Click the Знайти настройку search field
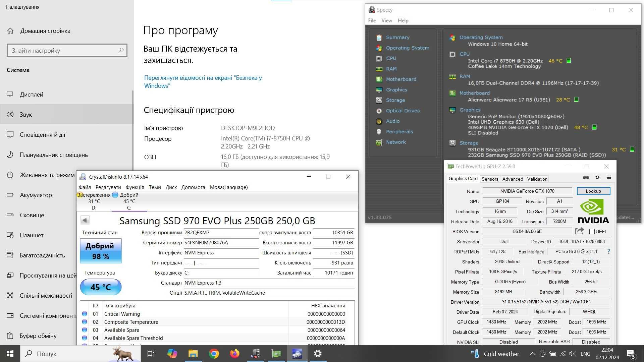 pyautogui.click(x=67, y=51)
